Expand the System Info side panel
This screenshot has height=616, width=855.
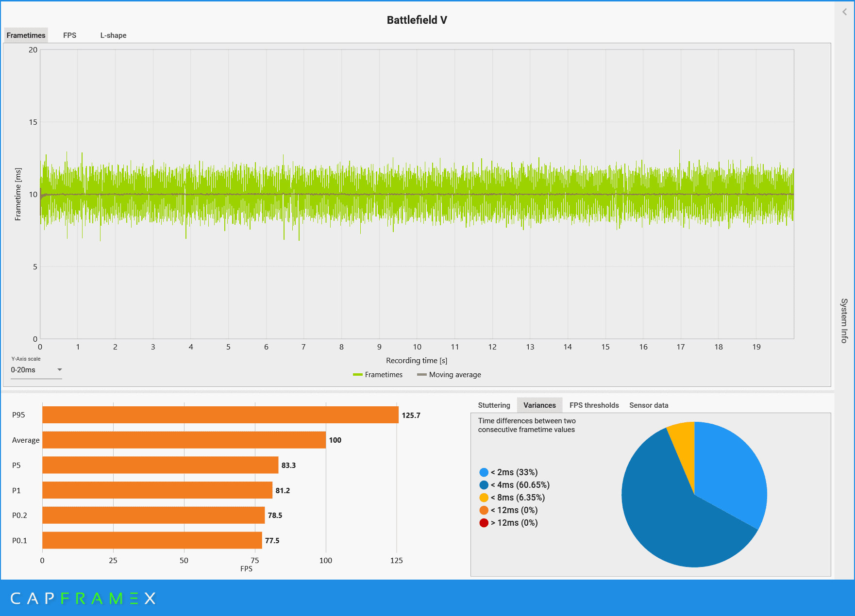tap(844, 321)
